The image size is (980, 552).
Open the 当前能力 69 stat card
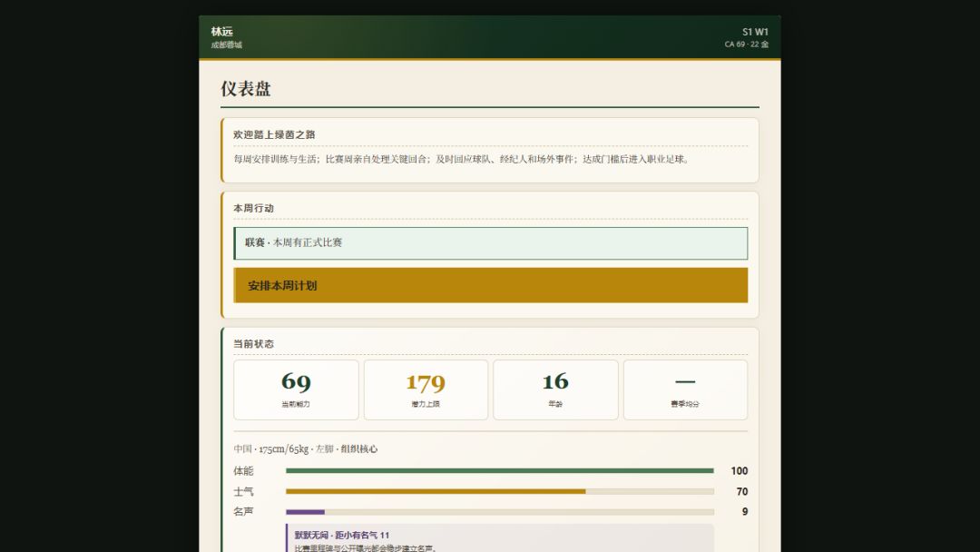[x=296, y=389]
